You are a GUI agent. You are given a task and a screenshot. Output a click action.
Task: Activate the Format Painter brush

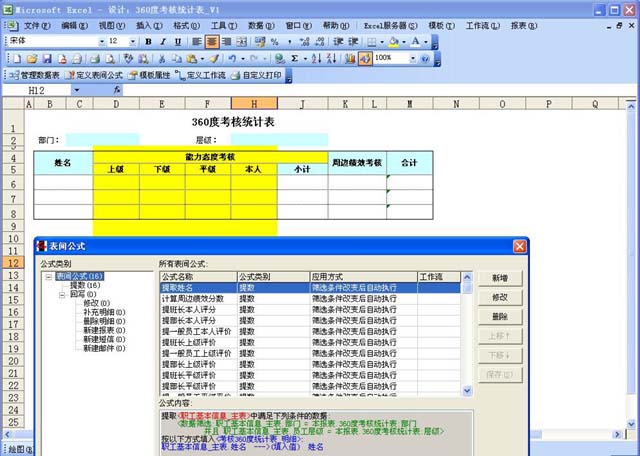(215, 58)
